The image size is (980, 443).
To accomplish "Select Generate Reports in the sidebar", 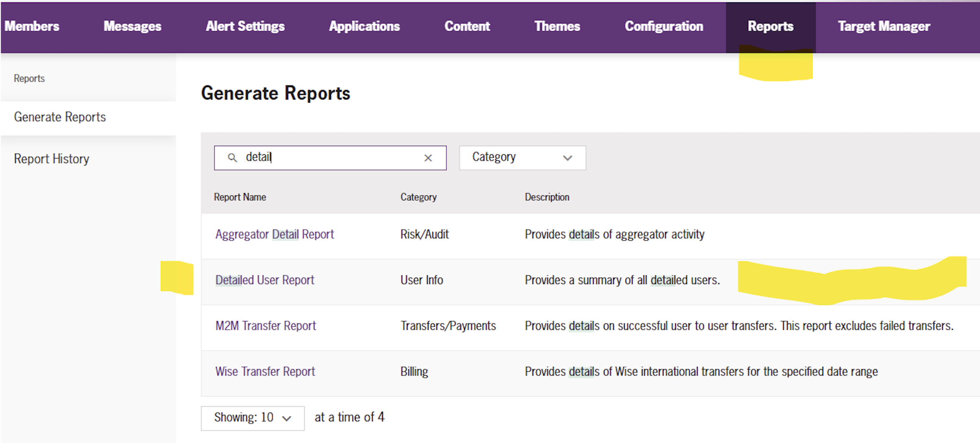I will (60, 117).
